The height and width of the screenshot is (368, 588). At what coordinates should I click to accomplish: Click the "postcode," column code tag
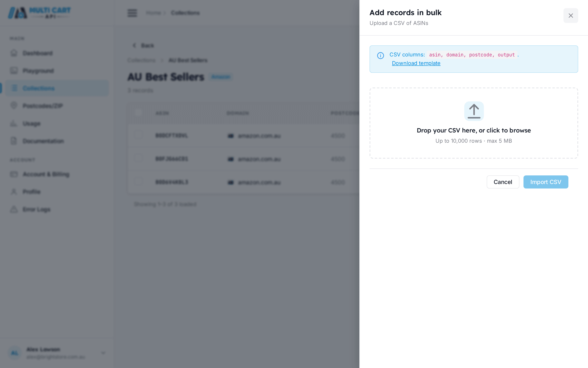coord(482,55)
